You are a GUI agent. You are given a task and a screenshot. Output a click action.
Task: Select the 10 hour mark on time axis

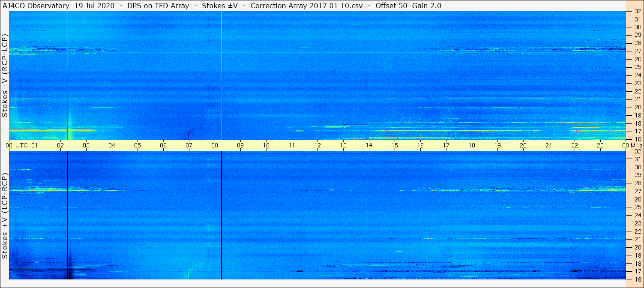(266, 145)
